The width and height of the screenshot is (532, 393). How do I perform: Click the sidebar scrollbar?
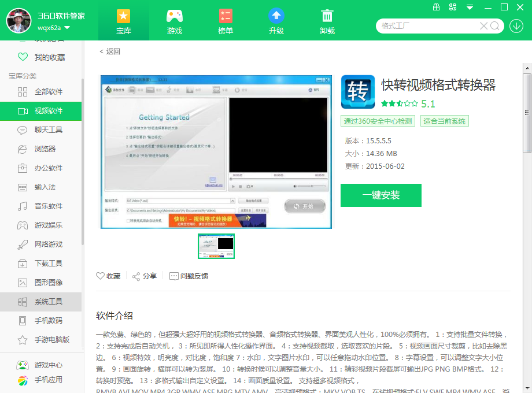point(83,162)
